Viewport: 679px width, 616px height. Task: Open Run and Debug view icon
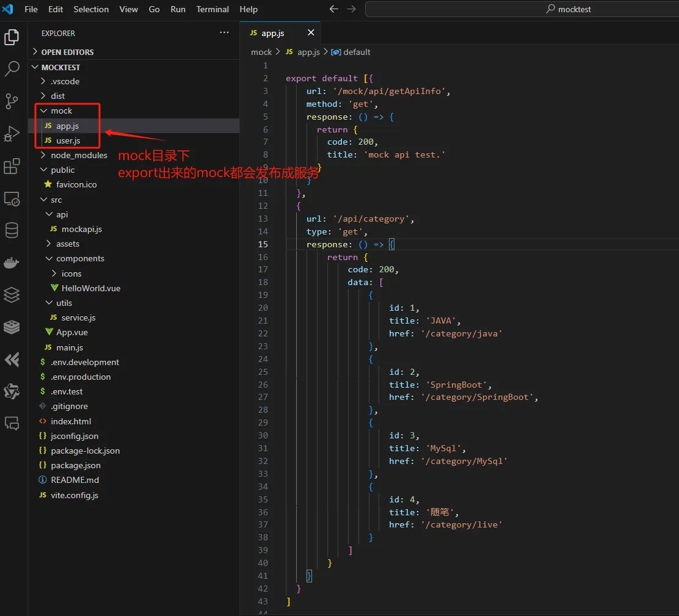point(12,134)
